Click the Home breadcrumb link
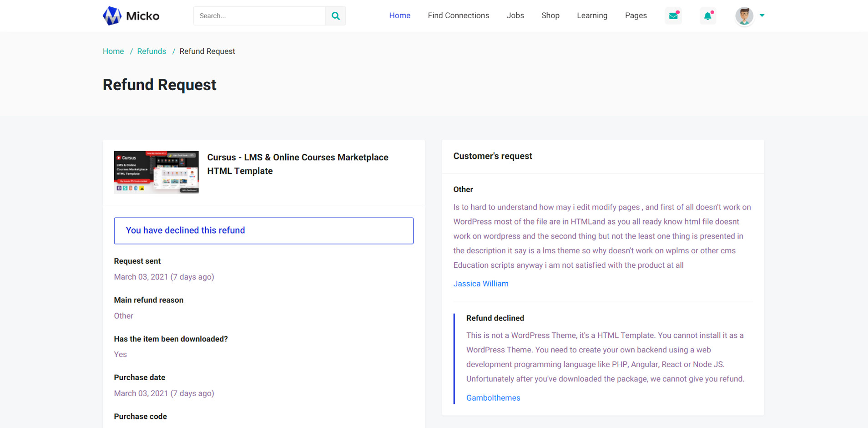 click(x=113, y=51)
